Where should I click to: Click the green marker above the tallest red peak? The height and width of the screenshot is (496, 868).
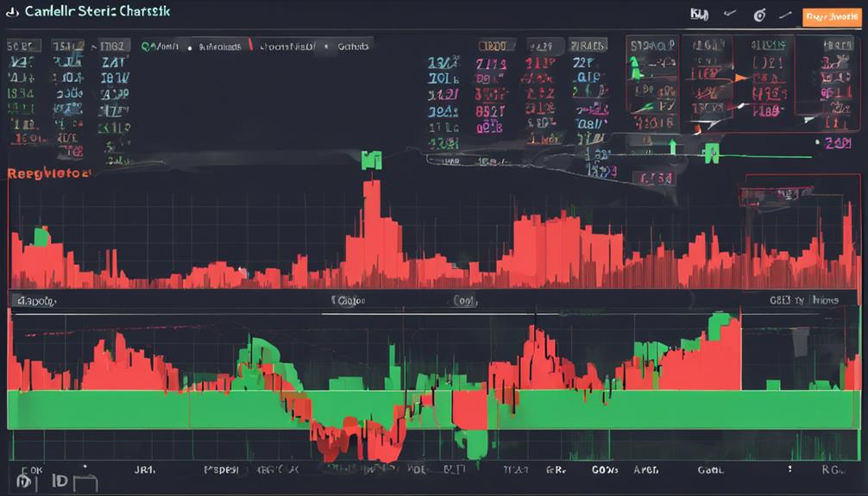pyautogui.click(x=372, y=160)
